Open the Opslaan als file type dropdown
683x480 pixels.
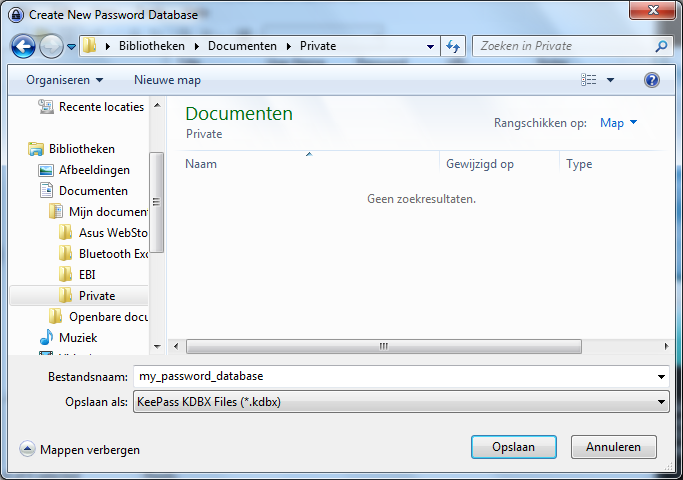[x=400, y=401]
